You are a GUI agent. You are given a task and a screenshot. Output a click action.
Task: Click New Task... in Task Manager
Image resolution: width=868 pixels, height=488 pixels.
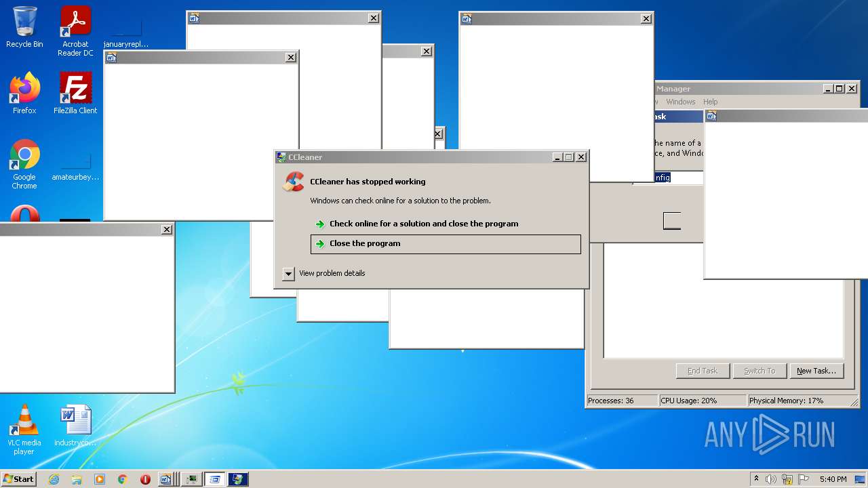pos(816,371)
